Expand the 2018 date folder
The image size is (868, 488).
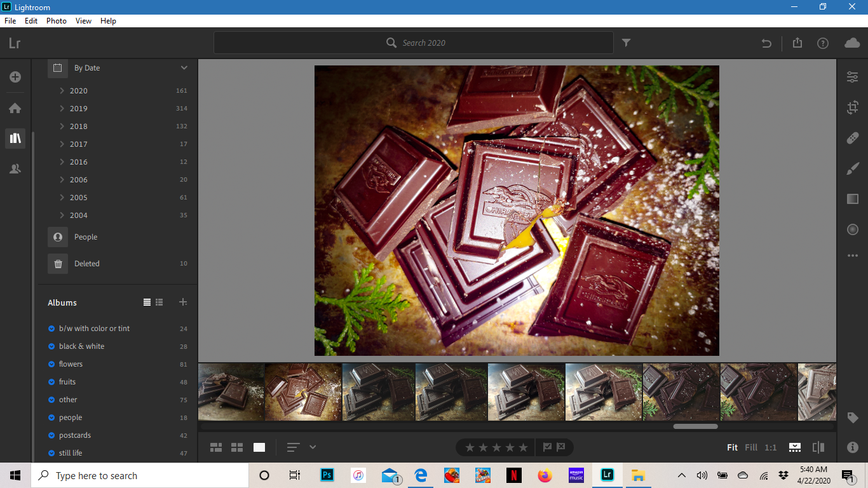(x=62, y=126)
